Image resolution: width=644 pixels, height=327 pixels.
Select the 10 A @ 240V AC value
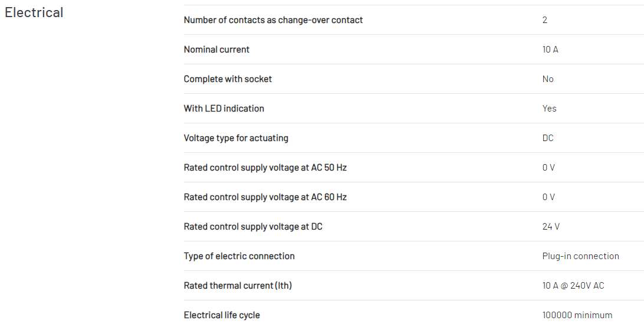coord(573,286)
